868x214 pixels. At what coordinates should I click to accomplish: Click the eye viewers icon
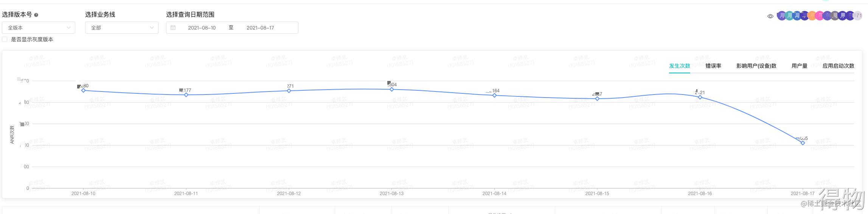click(770, 16)
